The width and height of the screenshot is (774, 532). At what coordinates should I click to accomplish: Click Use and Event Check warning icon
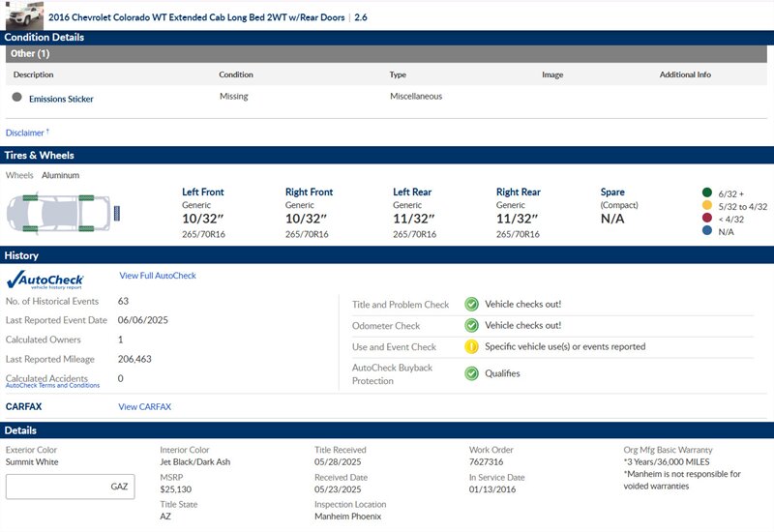pyautogui.click(x=471, y=346)
